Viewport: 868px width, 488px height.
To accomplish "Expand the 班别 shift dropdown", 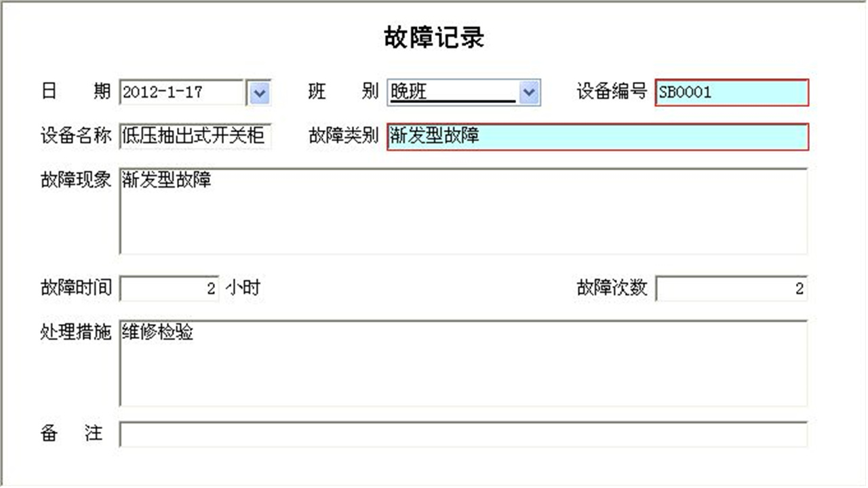I will (x=530, y=92).
